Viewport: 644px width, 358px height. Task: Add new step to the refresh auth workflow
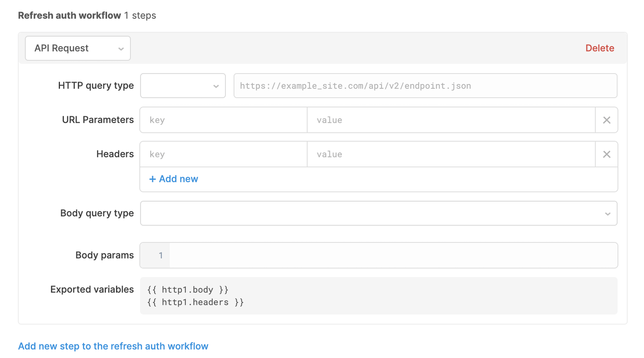coord(113,346)
